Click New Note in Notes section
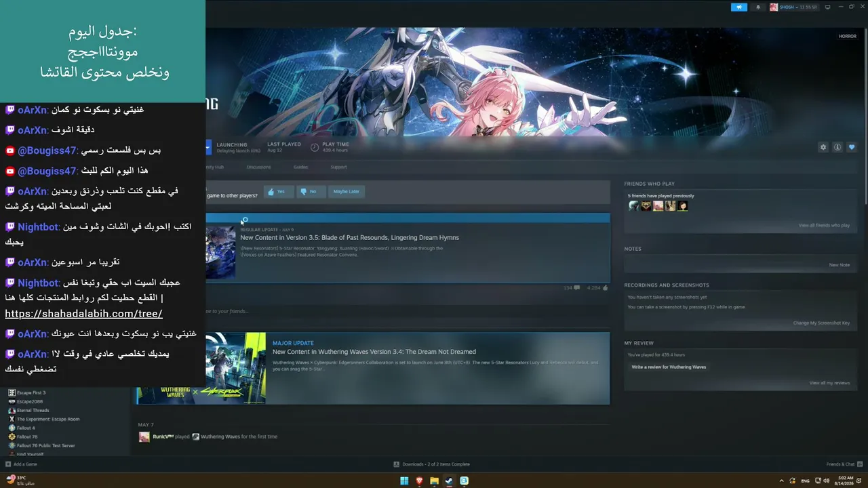The width and height of the screenshot is (868, 488). pyautogui.click(x=840, y=265)
